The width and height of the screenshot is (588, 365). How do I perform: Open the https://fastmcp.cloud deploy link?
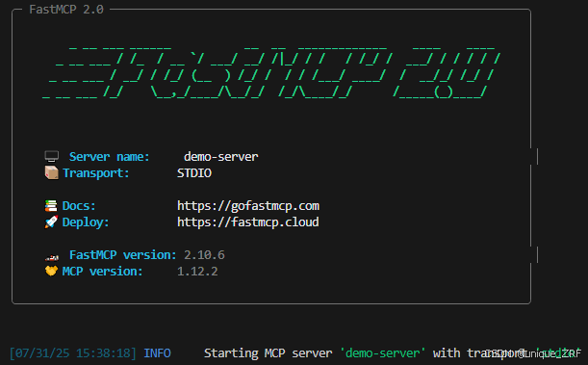[x=248, y=222]
